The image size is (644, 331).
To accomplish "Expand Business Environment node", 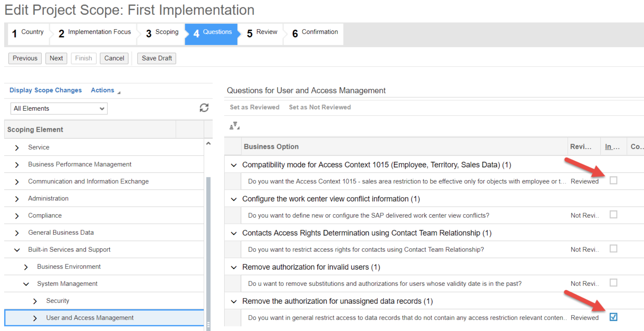I will [26, 267].
